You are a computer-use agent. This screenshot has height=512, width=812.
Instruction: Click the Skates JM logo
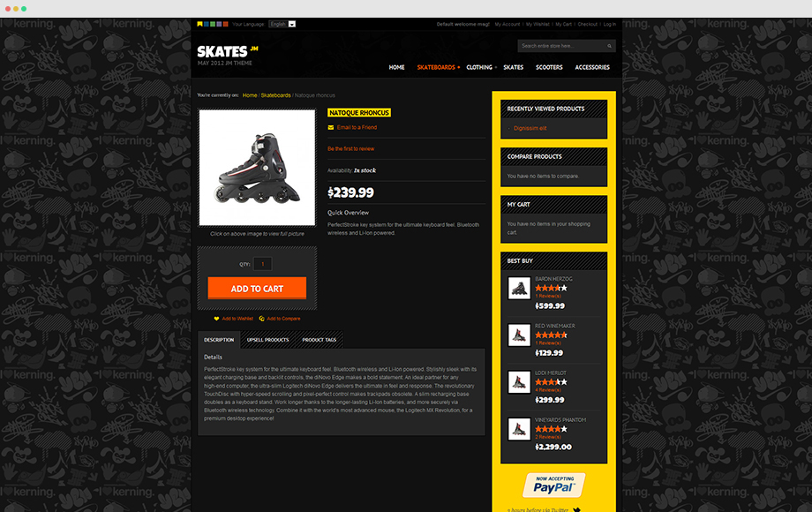pos(228,55)
